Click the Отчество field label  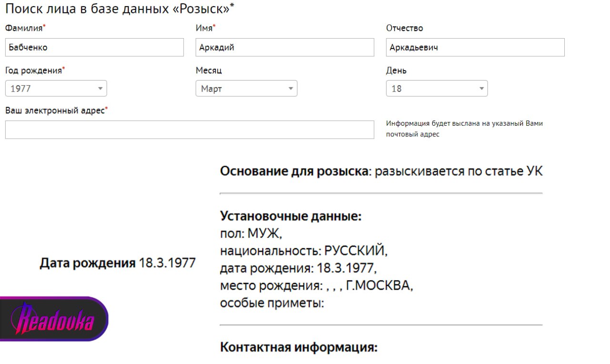(x=404, y=28)
